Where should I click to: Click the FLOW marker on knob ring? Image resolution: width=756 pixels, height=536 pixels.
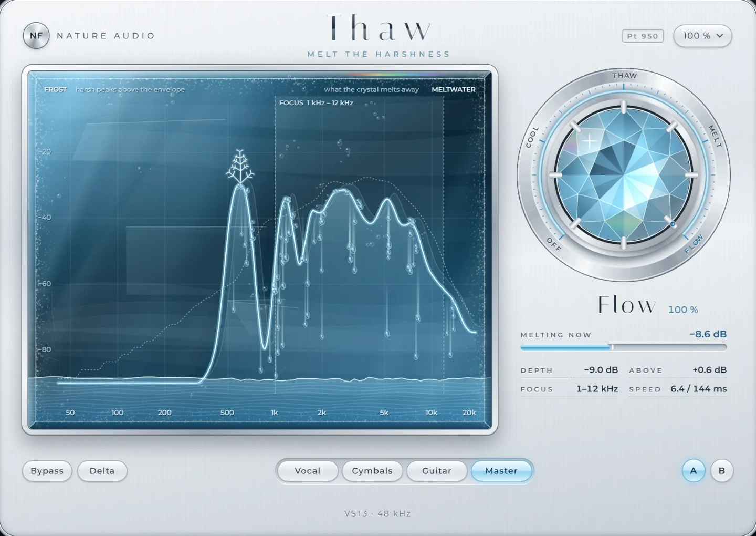pos(694,244)
